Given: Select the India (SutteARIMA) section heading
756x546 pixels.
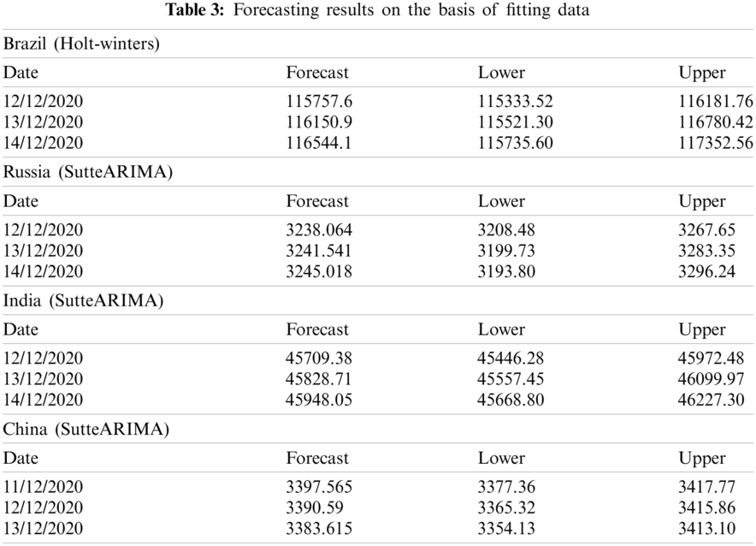Looking at the screenshot, I should click(x=84, y=300).
